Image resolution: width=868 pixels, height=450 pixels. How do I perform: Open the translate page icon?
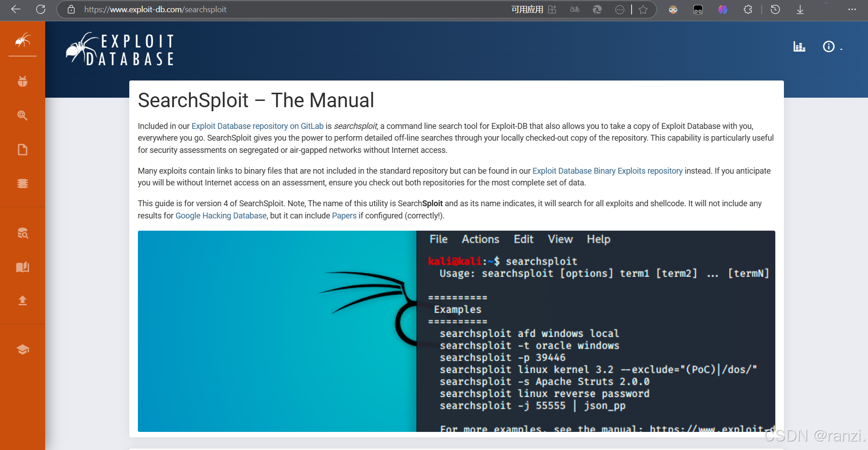[x=575, y=9]
